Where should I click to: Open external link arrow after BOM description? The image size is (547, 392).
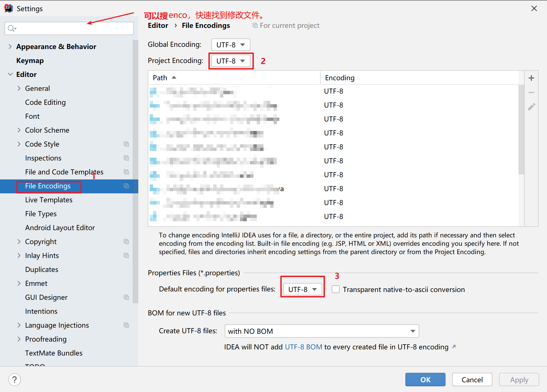(x=454, y=347)
